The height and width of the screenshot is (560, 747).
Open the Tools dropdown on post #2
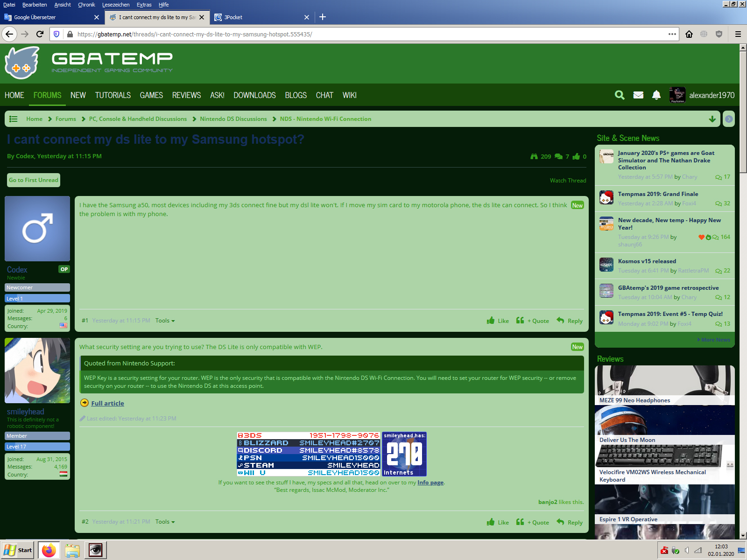165,522
